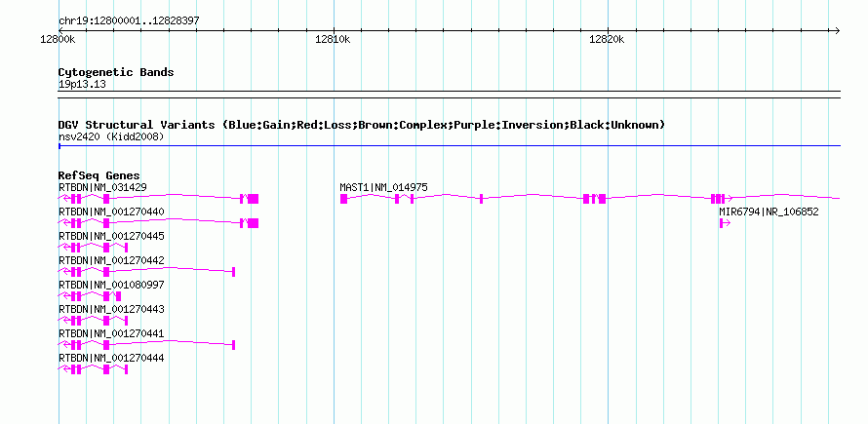Click the RTBDN NM_001270443 gene model glyph

(x=93, y=321)
